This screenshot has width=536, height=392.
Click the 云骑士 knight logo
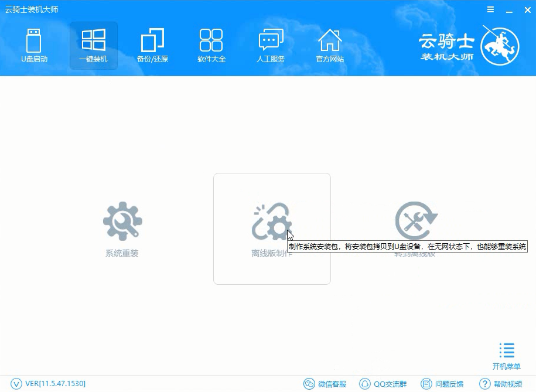500,46
